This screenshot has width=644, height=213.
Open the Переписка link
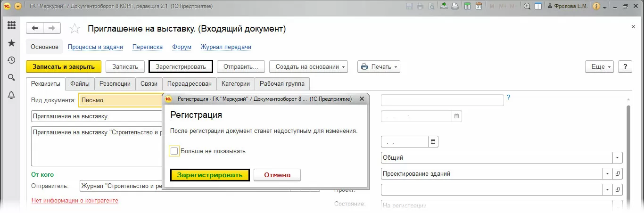148,47
